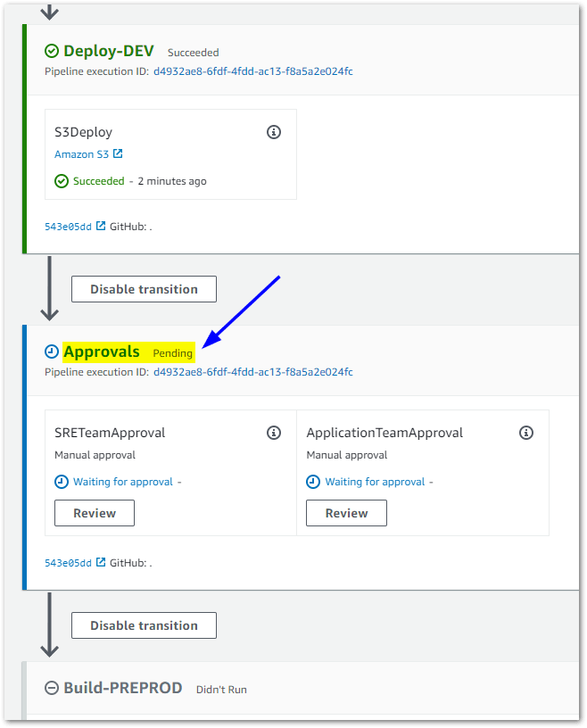Image resolution: width=587 pixels, height=728 pixels.
Task: Click the Deploy-DEV succeeded checkmark icon
Action: (x=52, y=51)
